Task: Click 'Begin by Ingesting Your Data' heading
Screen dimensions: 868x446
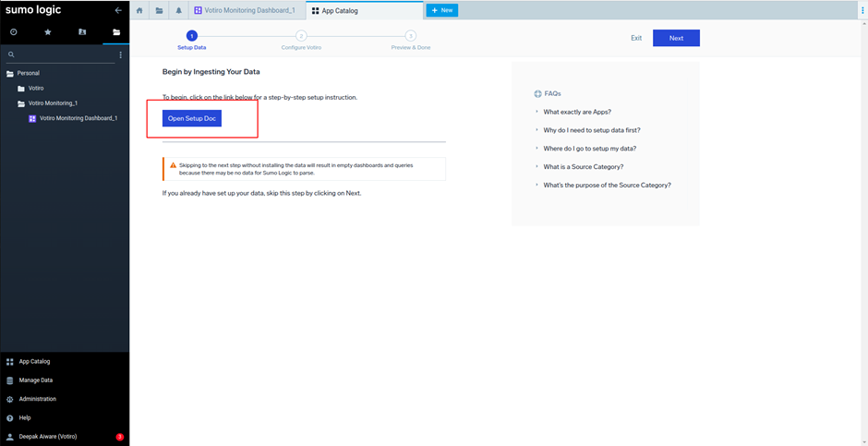Action: click(211, 72)
